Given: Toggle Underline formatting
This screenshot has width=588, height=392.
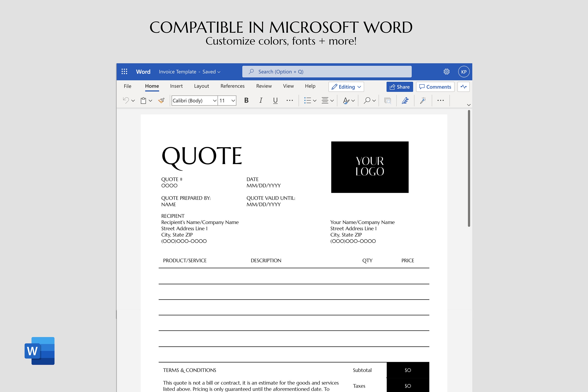Looking at the screenshot, I should pos(275,101).
